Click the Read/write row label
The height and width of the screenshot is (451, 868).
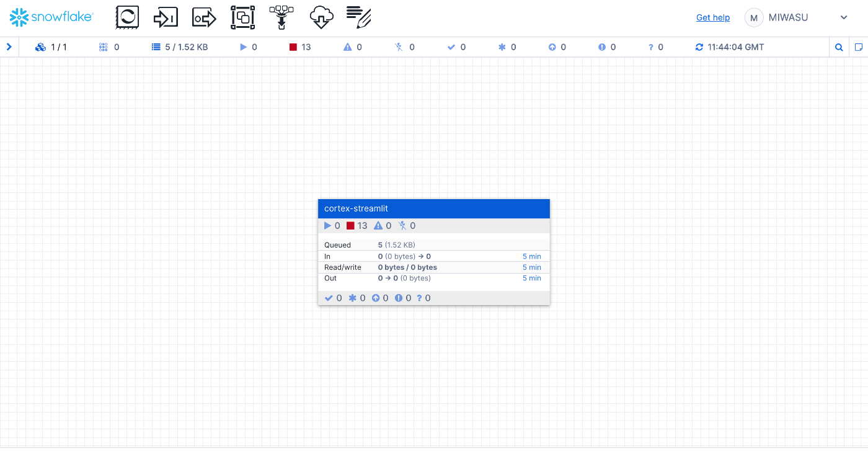343,267
